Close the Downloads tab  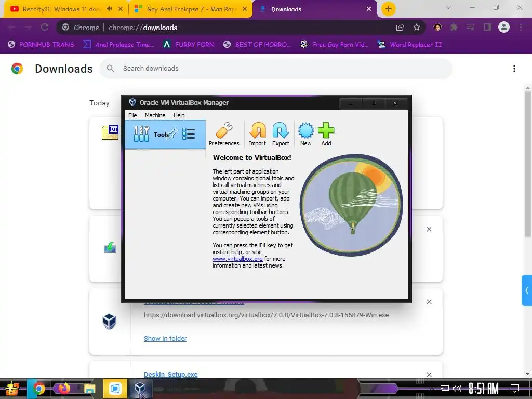(x=369, y=9)
